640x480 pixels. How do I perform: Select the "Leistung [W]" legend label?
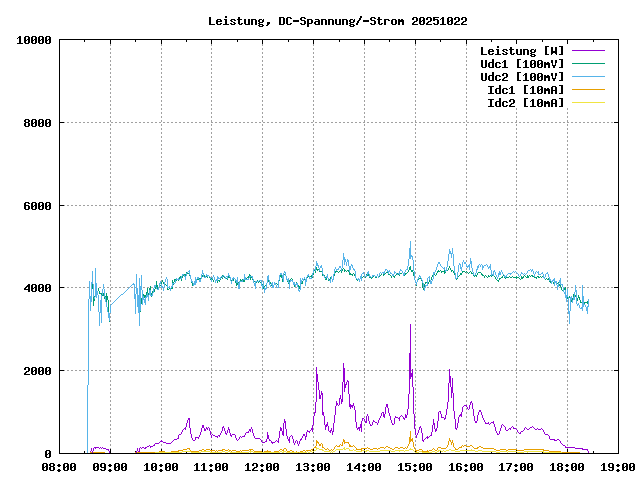click(x=521, y=50)
